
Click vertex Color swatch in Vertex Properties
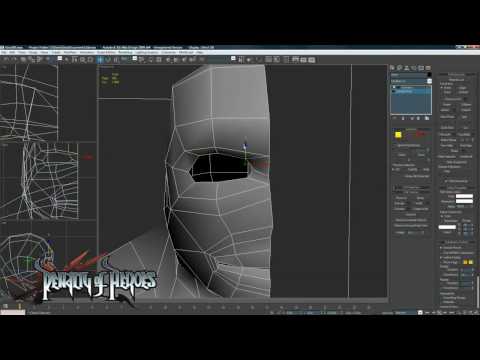pos(464,196)
